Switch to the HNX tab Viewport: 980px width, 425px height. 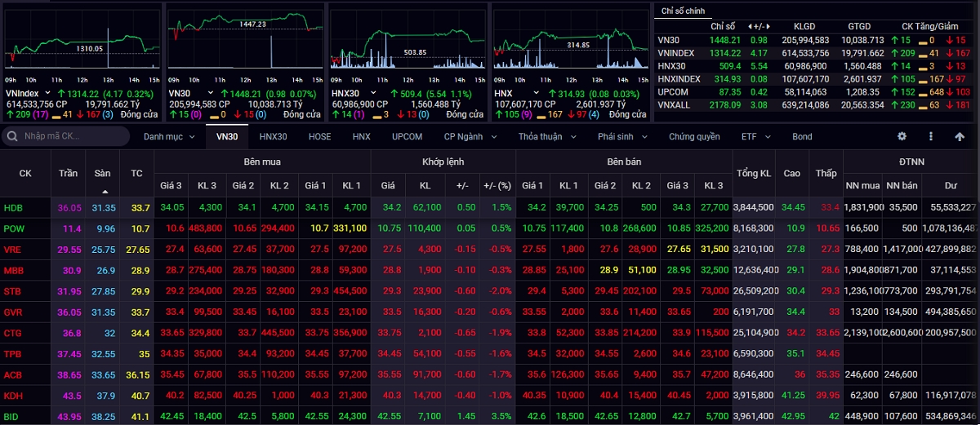pyautogui.click(x=361, y=136)
